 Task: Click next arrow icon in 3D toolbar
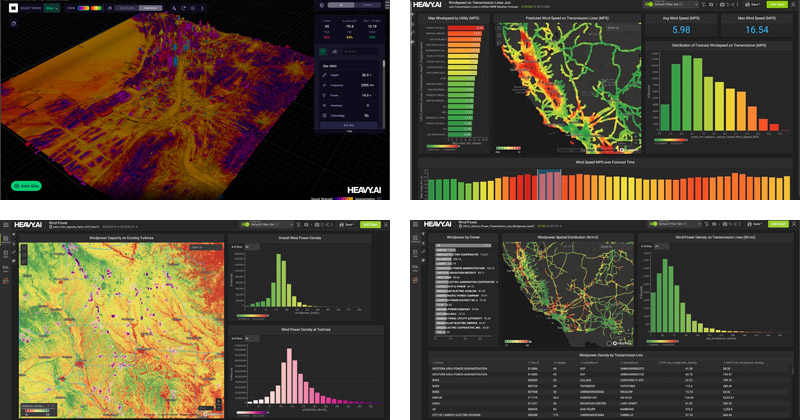click(x=202, y=8)
